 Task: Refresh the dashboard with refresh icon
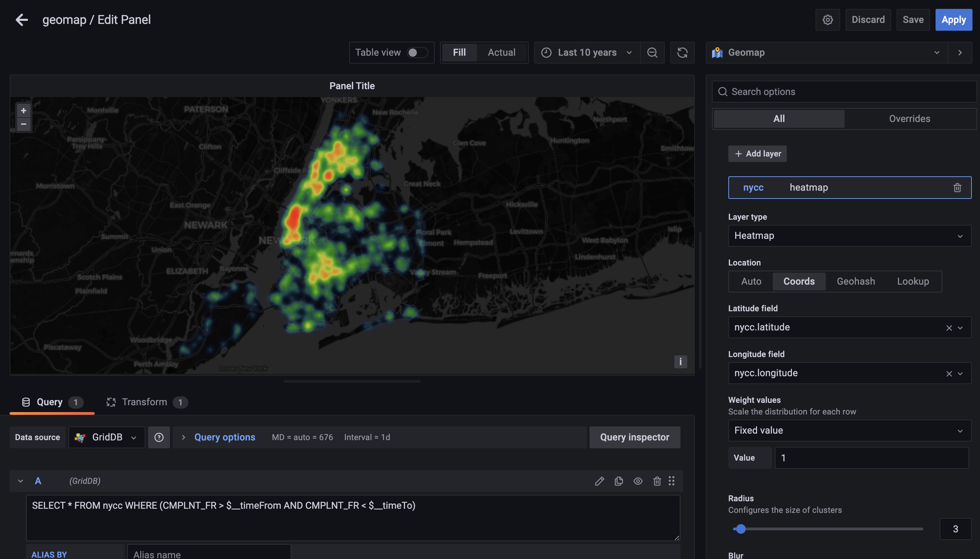[682, 52]
